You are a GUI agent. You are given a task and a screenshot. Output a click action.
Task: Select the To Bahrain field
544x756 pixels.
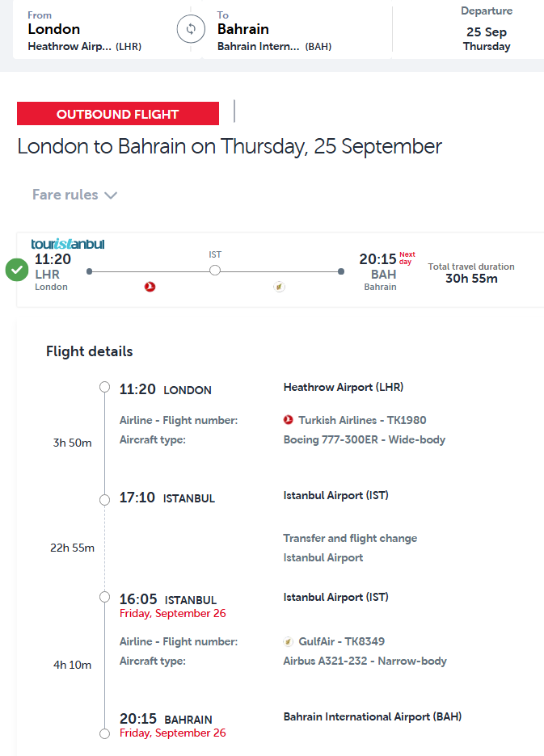283,31
